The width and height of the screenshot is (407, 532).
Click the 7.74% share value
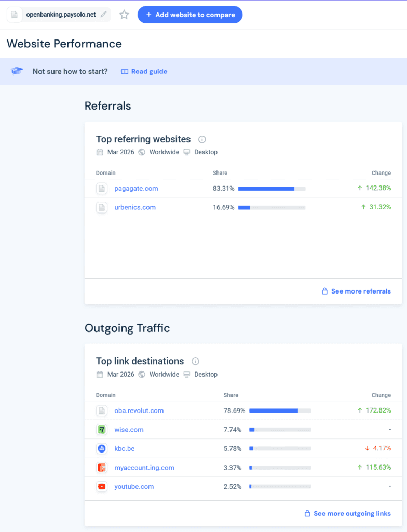pyautogui.click(x=233, y=430)
